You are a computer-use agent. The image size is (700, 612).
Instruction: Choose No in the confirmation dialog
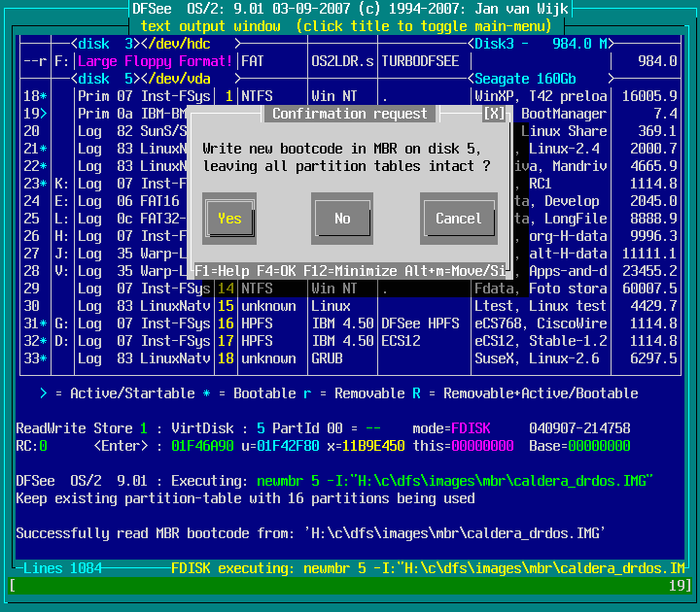coord(342,219)
